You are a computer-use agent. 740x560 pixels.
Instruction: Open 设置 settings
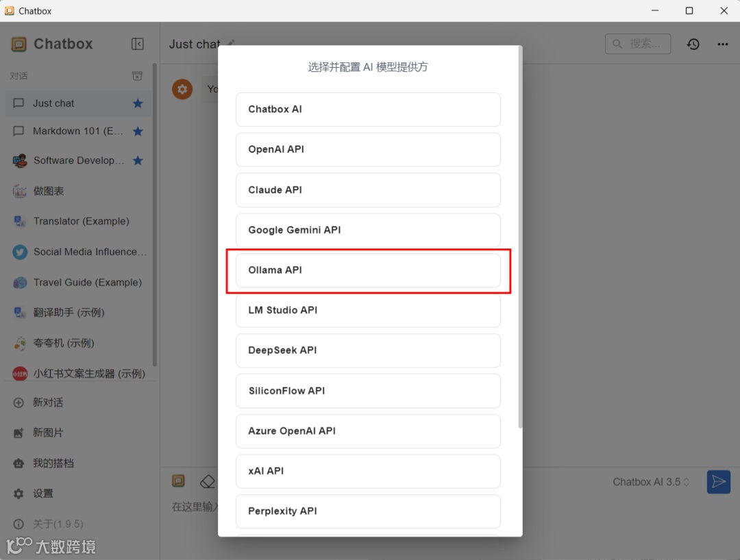click(x=78, y=494)
